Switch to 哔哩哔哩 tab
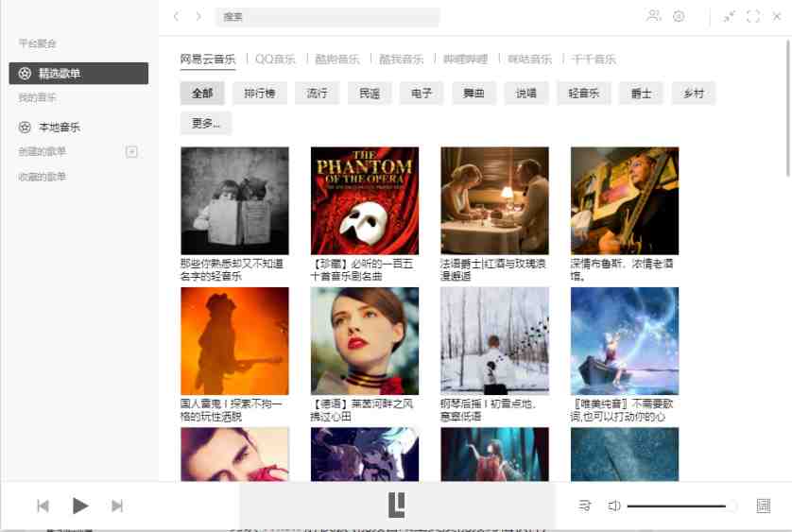This screenshot has height=532, width=792. tap(465, 60)
